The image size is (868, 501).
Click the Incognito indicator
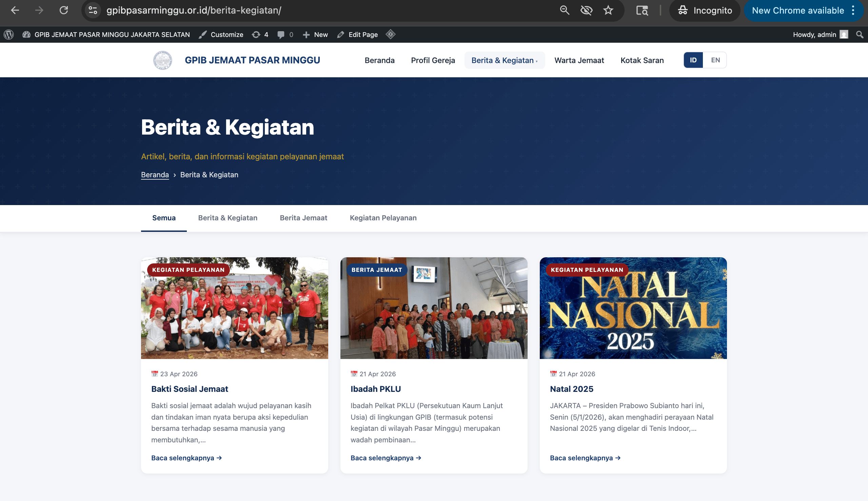(x=705, y=10)
